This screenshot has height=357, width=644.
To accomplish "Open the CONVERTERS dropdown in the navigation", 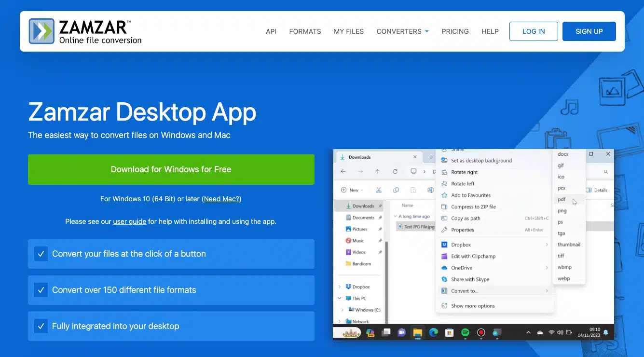I will [x=402, y=31].
